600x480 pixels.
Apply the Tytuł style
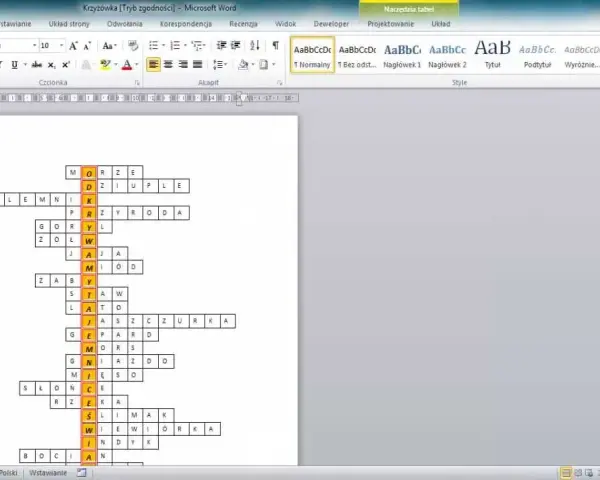pyautogui.click(x=492, y=55)
